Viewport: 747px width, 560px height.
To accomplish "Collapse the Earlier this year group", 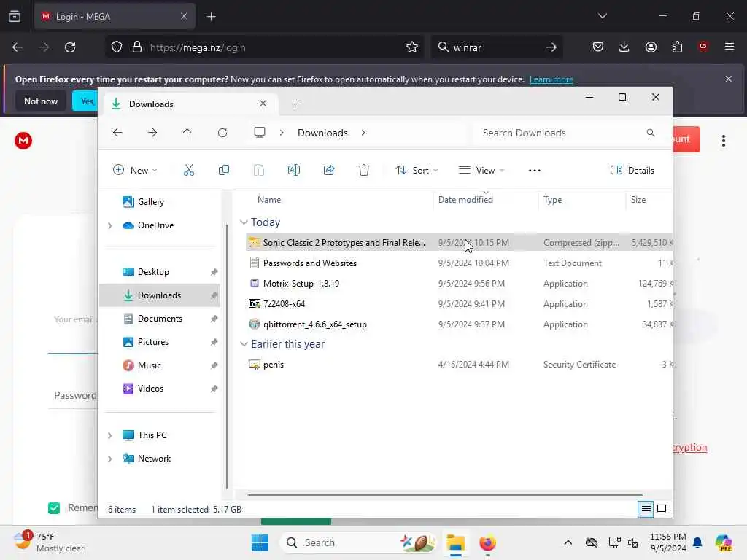I will click(x=244, y=344).
